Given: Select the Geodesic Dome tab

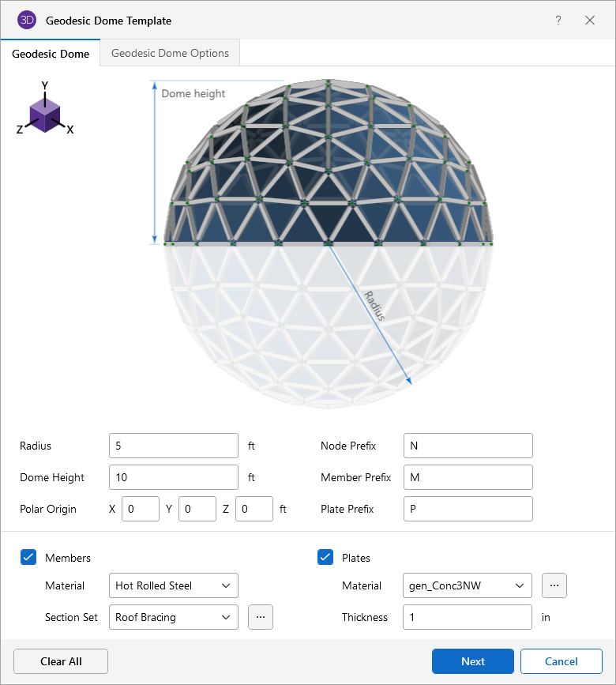Looking at the screenshot, I should pyautogui.click(x=51, y=54).
